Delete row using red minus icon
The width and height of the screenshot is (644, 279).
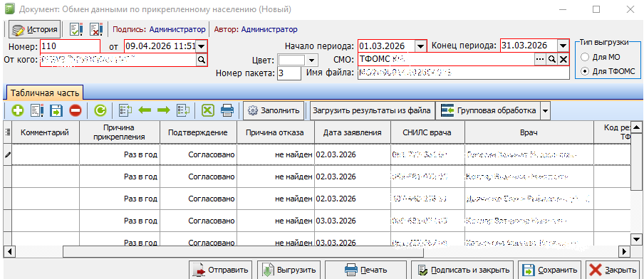[76, 110]
